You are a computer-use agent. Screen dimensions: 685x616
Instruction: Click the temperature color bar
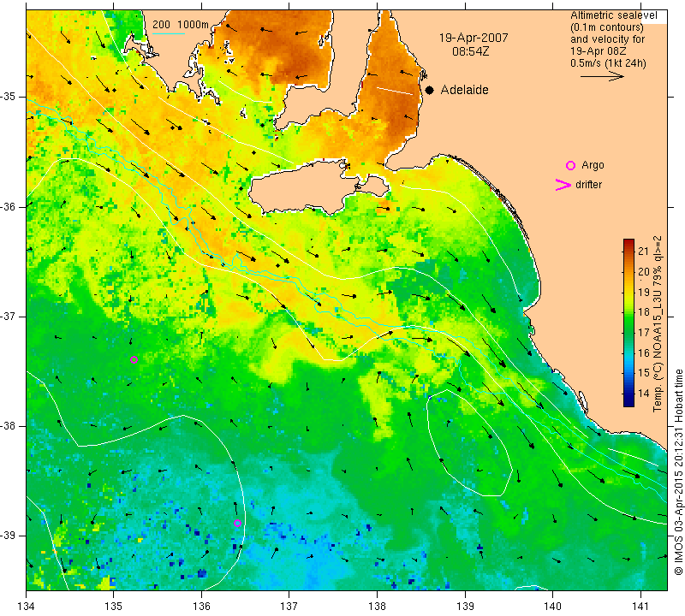coord(628,323)
